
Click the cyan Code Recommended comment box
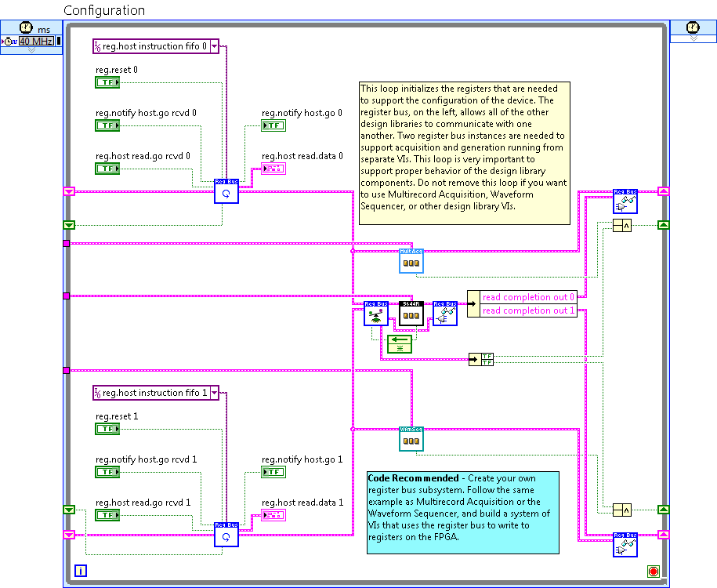[463, 513]
